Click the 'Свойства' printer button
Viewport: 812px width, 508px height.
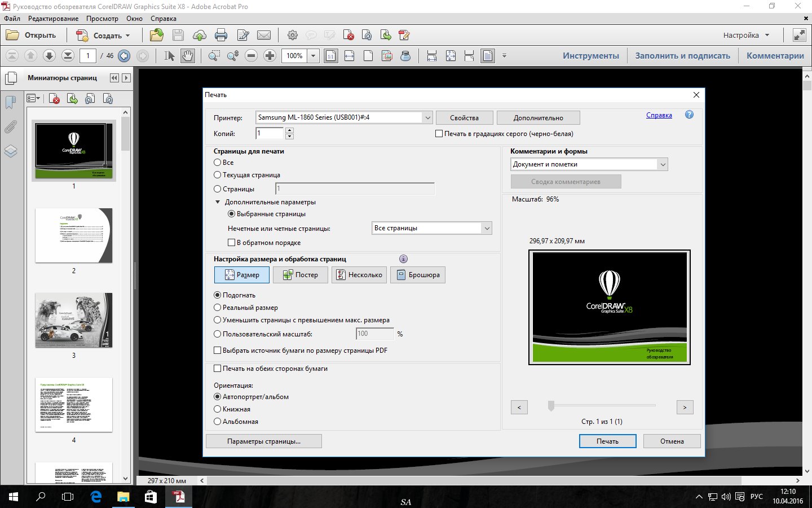[464, 117]
